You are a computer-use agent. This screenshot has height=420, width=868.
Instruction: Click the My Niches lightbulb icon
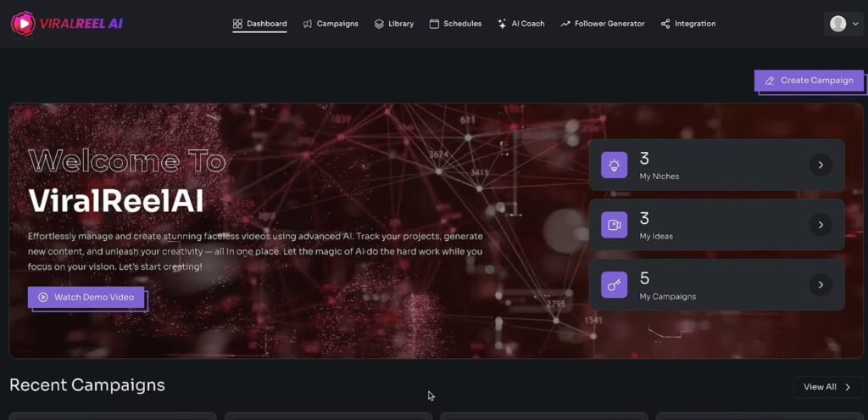pos(615,165)
